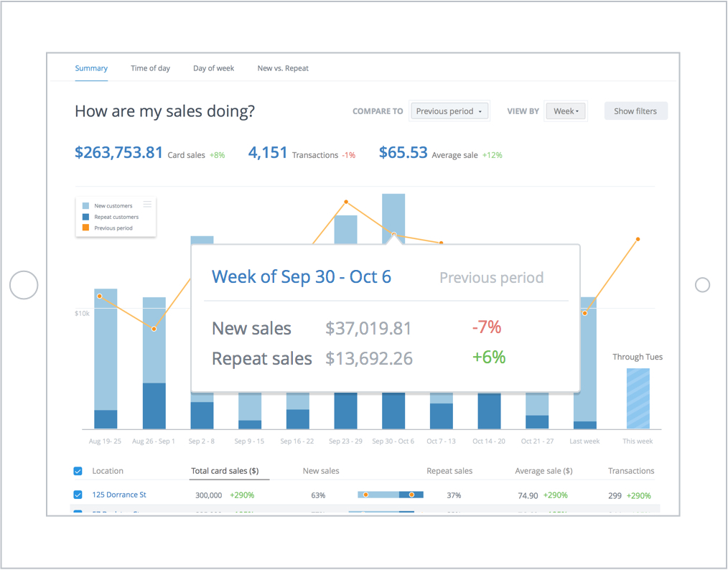Toggle the select-all Location checkbox
The height and width of the screenshot is (570, 728).
pos(78,471)
